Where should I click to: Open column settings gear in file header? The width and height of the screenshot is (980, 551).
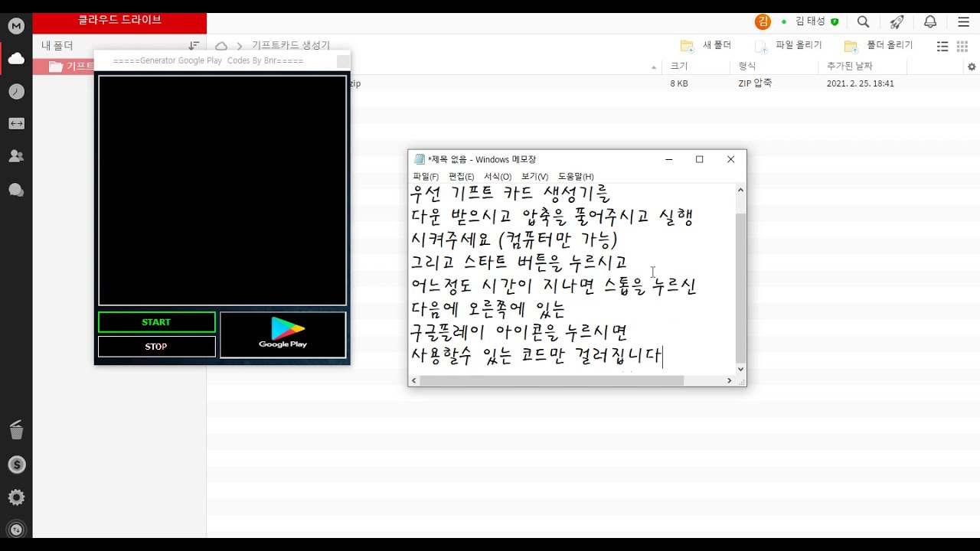pyautogui.click(x=972, y=67)
